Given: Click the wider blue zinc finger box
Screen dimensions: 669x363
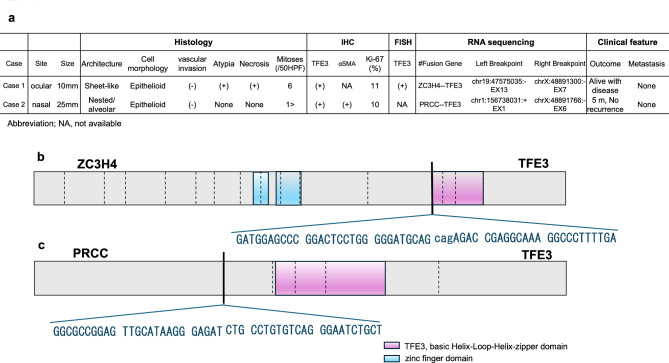Looking at the screenshot, I should [288, 188].
